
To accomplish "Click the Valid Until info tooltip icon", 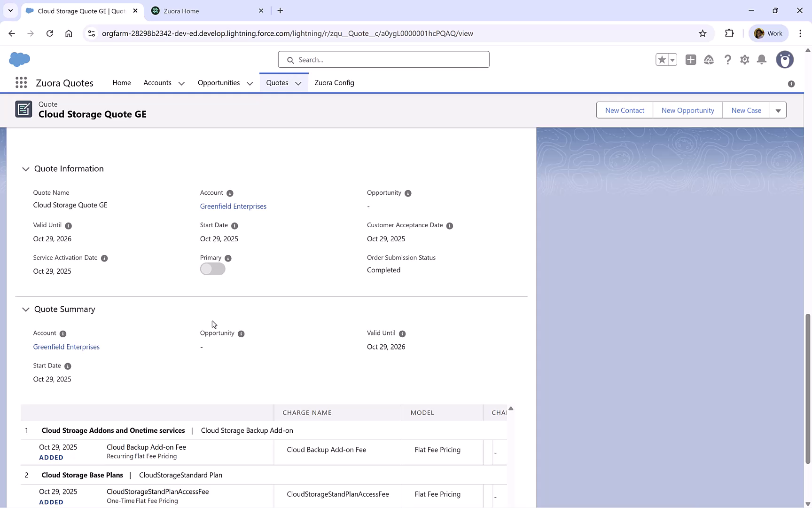I will pyautogui.click(x=69, y=226).
